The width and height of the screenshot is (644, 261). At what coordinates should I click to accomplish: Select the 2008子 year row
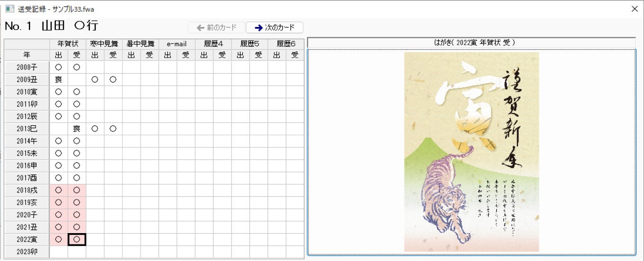(27, 67)
